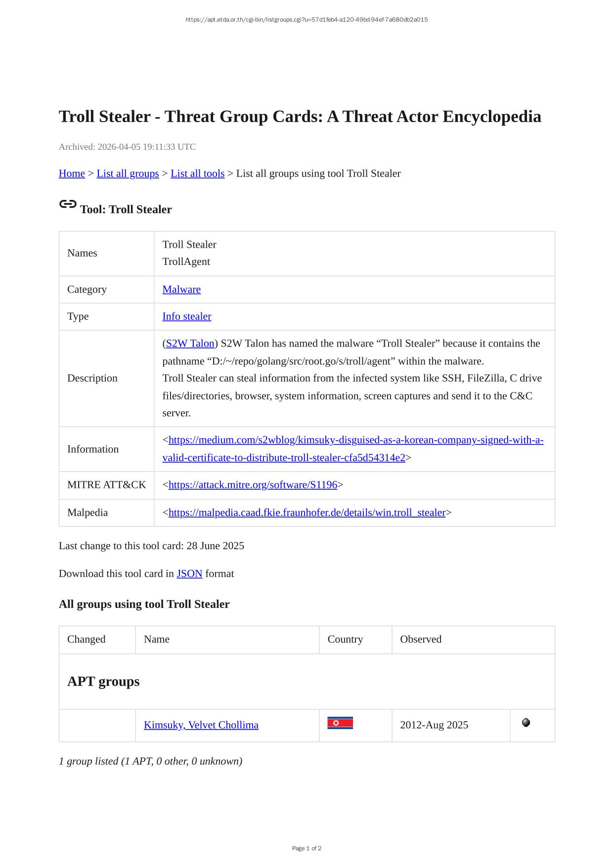Click the Changed column header
This screenshot has height=868, width=614.
click(x=87, y=639)
